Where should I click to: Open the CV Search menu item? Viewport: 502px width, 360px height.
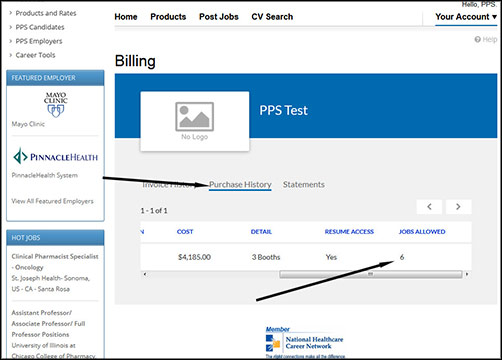(272, 17)
